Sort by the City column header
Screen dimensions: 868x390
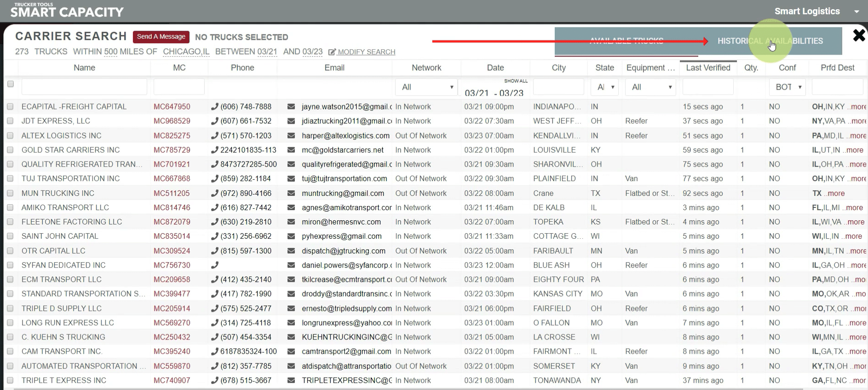point(558,68)
